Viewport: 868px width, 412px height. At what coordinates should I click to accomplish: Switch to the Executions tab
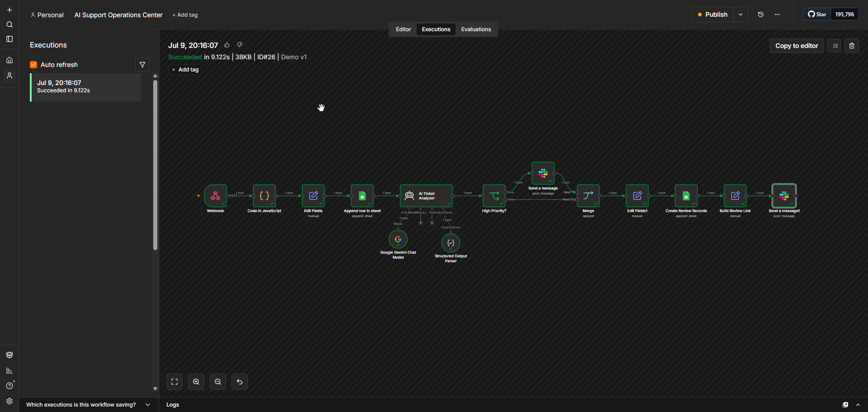pos(436,29)
